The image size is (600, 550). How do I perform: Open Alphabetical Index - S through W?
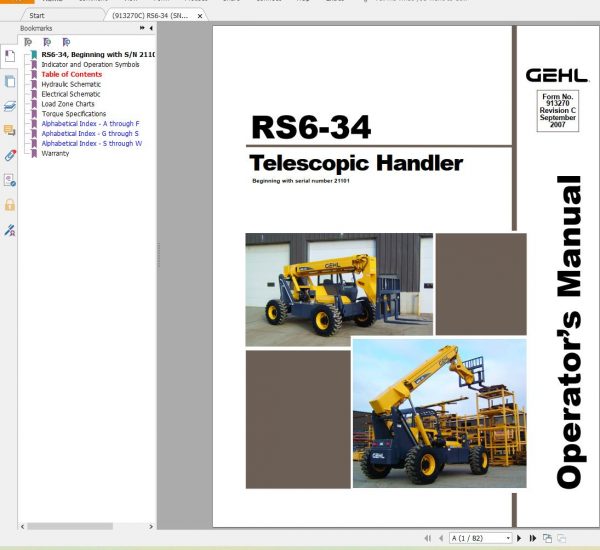pyautogui.click(x=92, y=144)
